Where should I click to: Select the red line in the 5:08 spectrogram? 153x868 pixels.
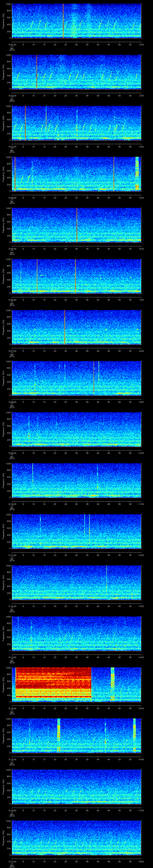click(94, 378)
